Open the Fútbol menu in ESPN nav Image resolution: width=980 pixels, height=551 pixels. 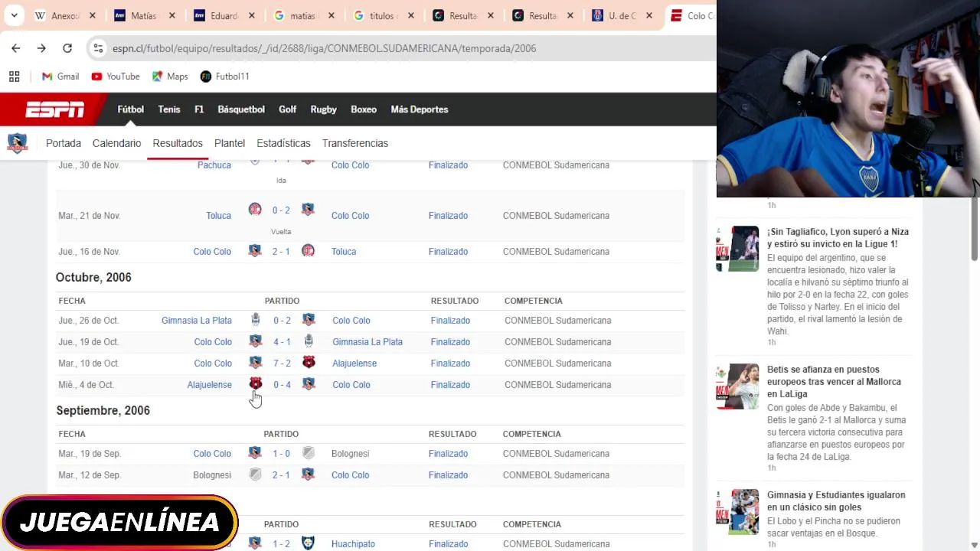click(x=130, y=109)
